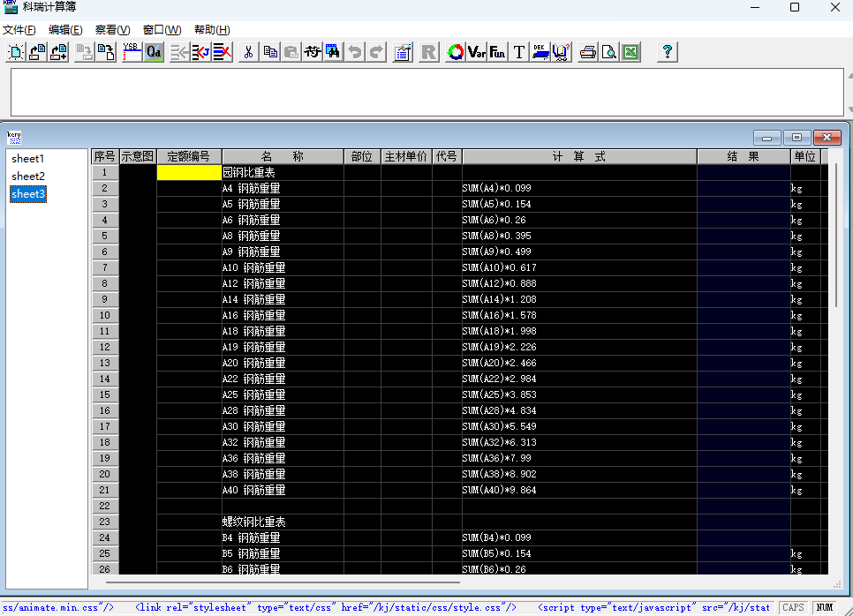Open the 编辑(E) menu

[65, 30]
